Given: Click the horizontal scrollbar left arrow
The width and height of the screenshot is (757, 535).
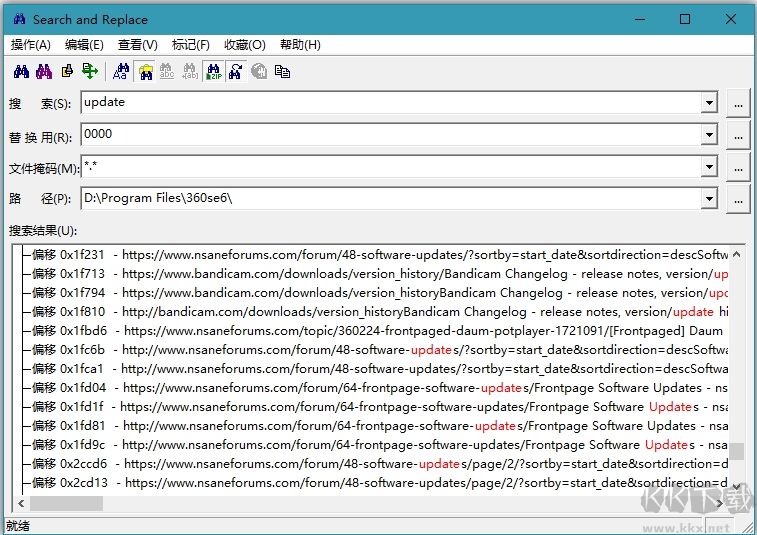Looking at the screenshot, I should coord(21,504).
